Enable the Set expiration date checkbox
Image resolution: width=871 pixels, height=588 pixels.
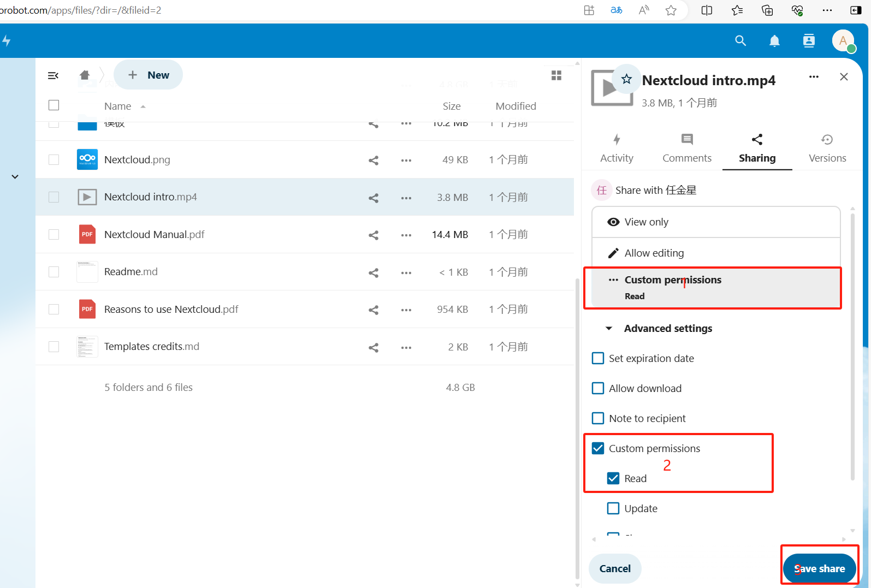pos(598,358)
